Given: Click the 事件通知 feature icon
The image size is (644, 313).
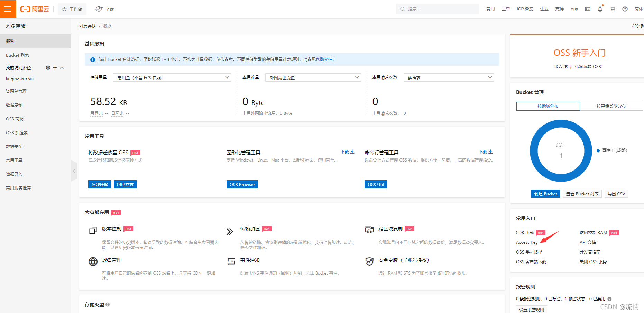Looking at the screenshot, I should [231, 261].
